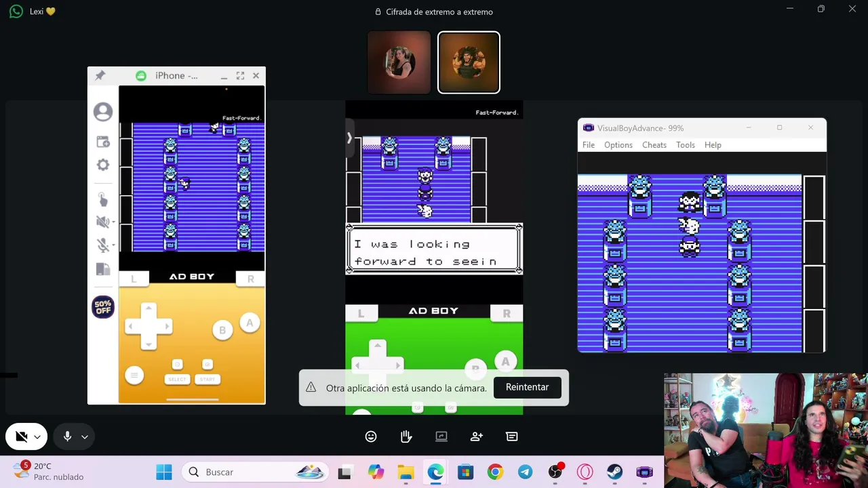Viewport: 868px width, 488px height.
Task: Open Opera GX from the taskbar
Action: [x=585, y=472]
